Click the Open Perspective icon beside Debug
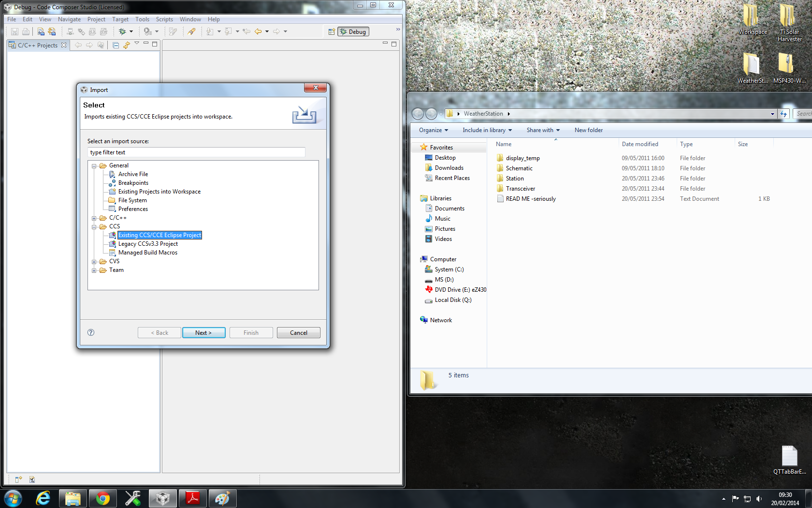The height and width of the screenshot is (508, 812). (332, 31)
